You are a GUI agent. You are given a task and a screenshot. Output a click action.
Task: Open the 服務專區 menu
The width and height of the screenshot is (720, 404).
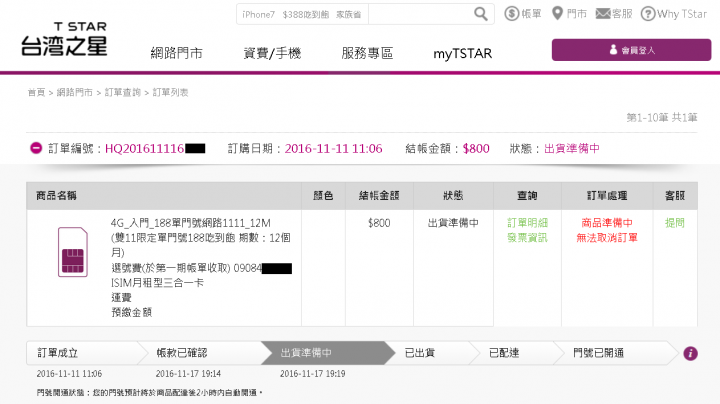tap(367, 53)
